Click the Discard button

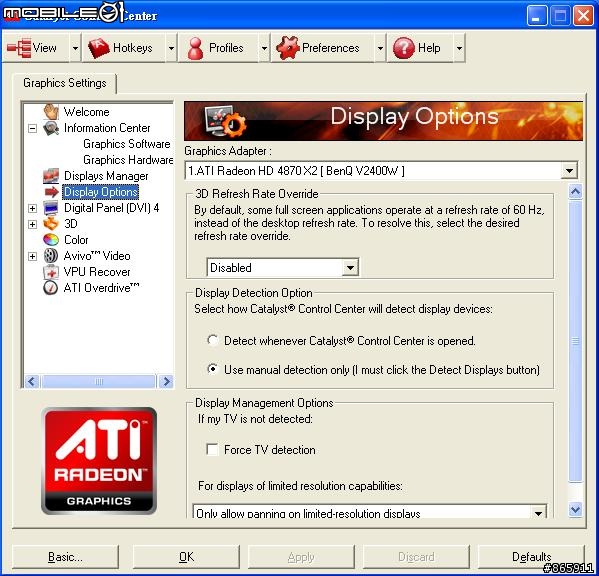tap(416, 557)
